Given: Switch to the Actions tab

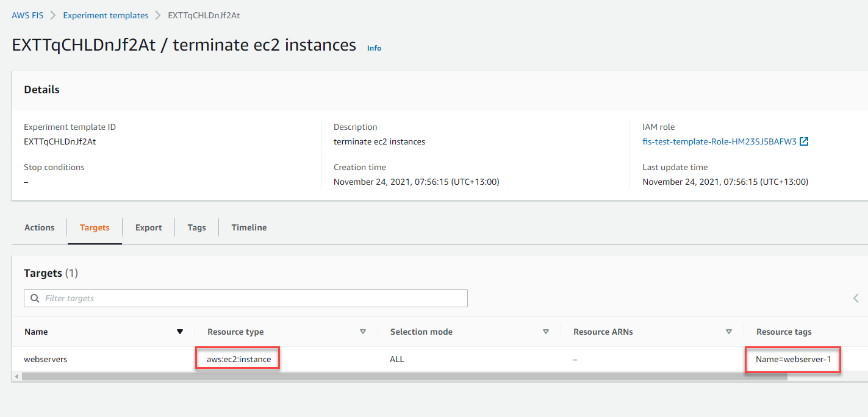Looking at the screenshot, I should point(40,227).
